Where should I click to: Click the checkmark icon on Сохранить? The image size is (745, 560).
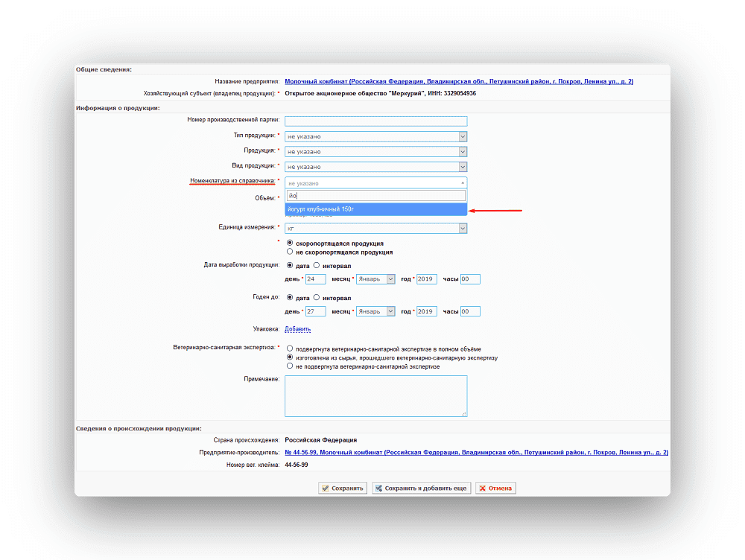[x=326, y=488]
